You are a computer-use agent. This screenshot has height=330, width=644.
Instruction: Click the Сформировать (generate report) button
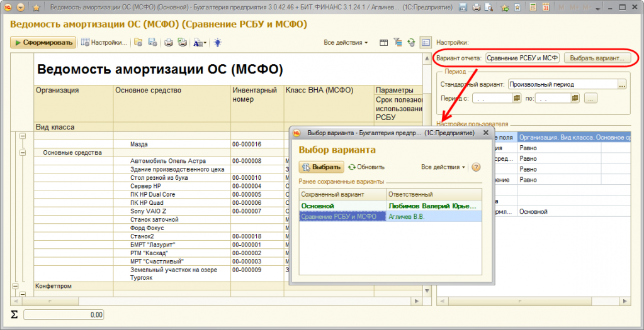(43, 43)
